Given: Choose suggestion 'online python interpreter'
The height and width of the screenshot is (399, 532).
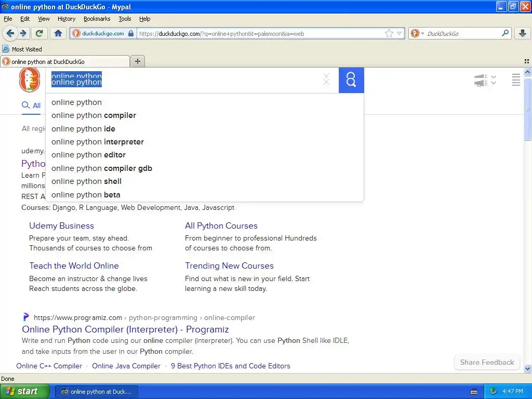Looking at the screenshot, I should 205,142.
